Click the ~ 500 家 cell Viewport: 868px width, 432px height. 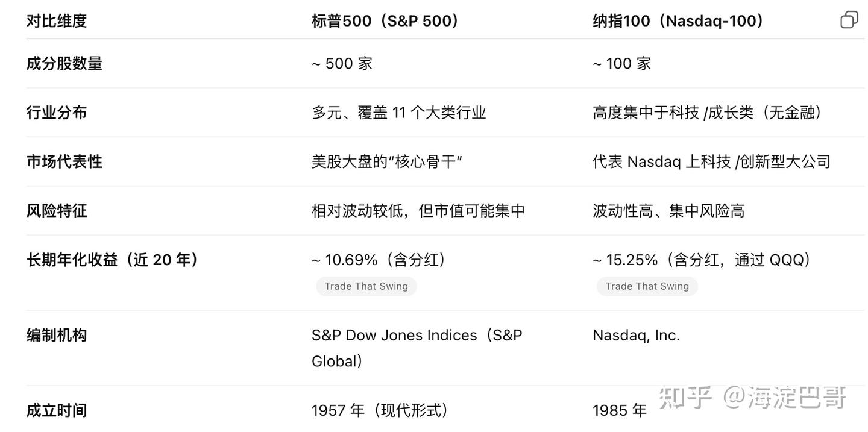coord(342,64)
